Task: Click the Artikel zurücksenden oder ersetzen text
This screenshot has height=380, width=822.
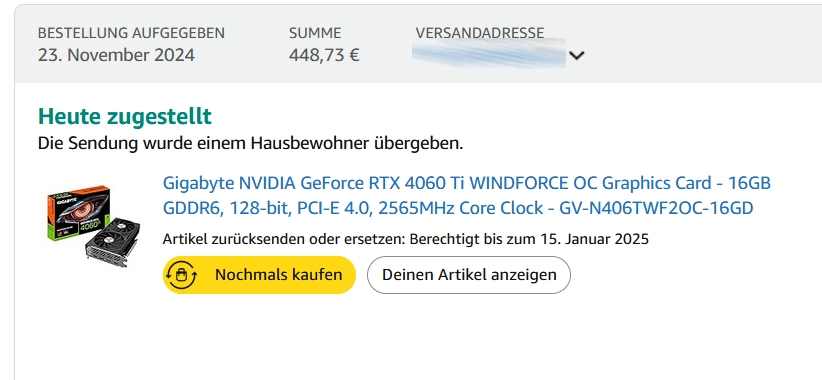Action: tap(284, 240)
